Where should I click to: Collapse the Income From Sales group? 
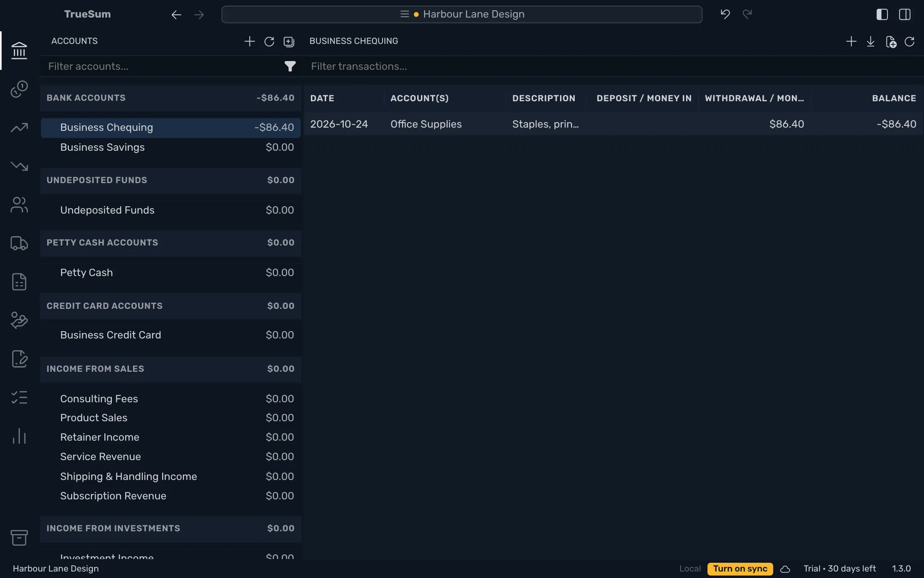tap(170, 369)
